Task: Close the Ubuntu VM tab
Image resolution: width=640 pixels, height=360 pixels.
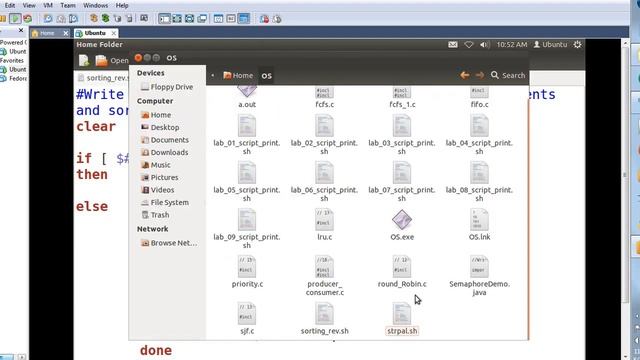Action: point(113,33)
